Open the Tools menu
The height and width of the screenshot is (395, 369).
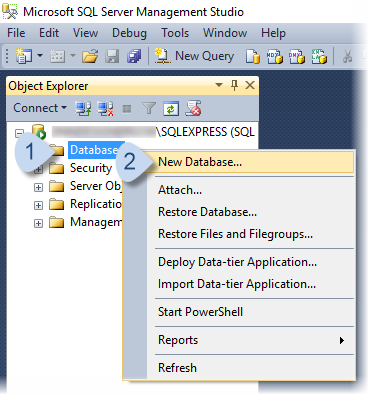[x=175, y=33]
